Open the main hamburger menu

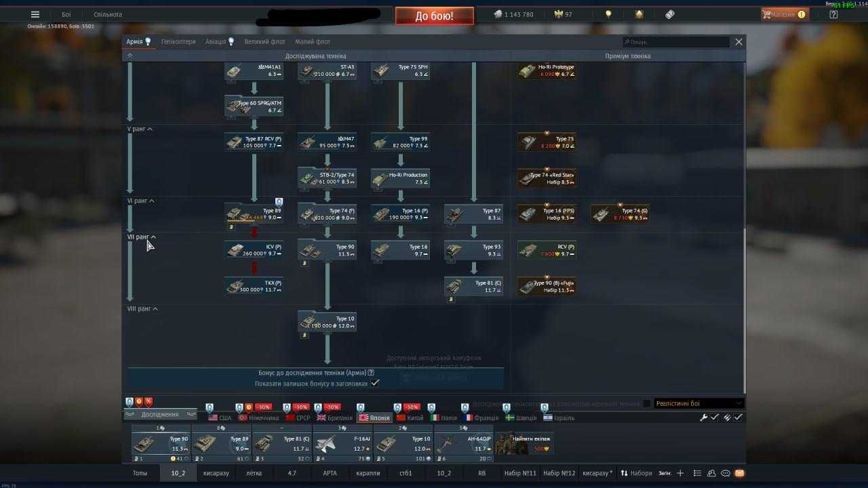35,14
